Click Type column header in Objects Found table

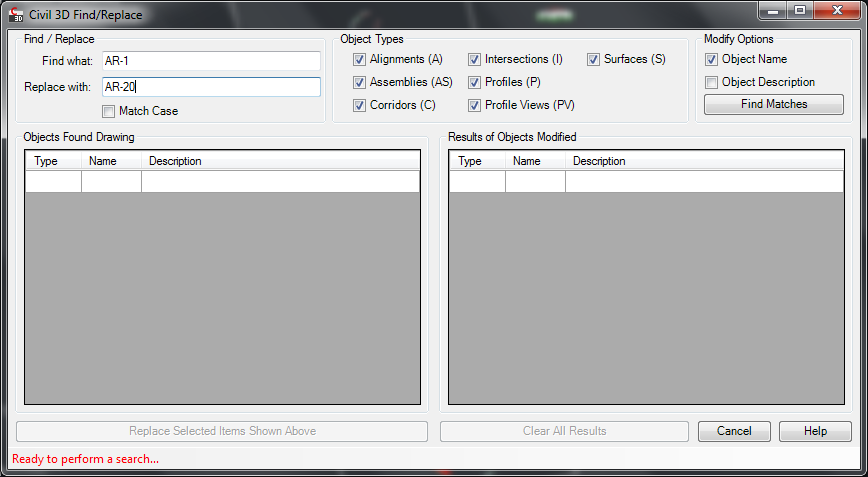[x=54, y=161]
